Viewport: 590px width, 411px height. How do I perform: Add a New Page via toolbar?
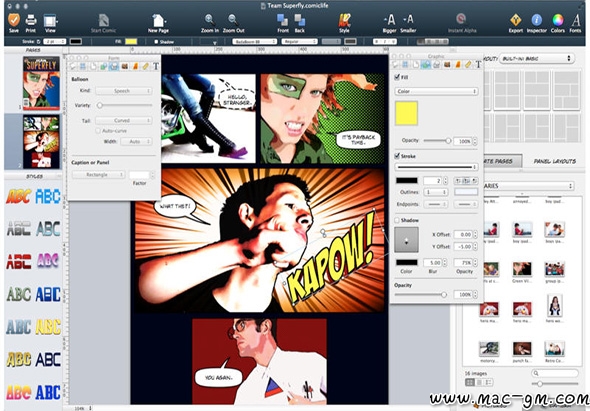pos(158,21)
